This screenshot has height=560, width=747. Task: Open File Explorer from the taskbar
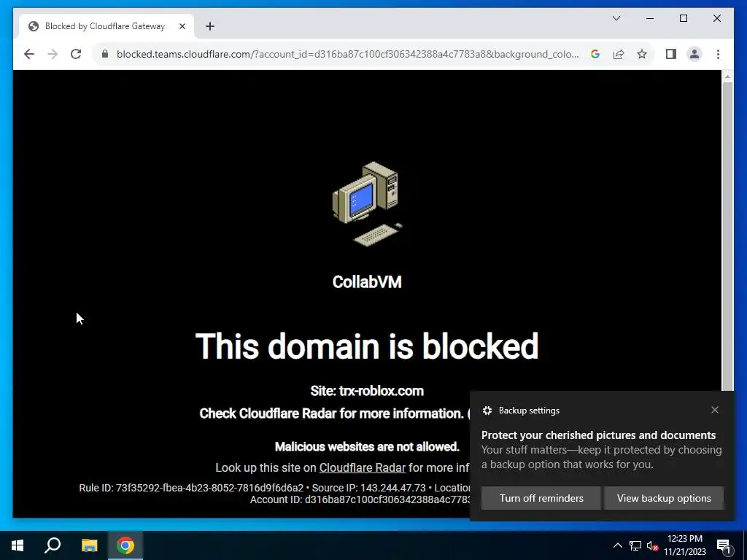point(89,545)
